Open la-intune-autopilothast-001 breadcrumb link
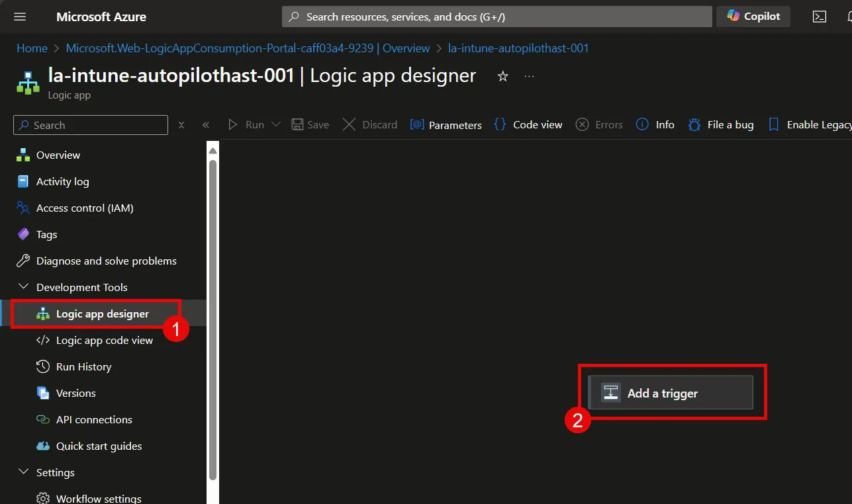 (518, 48)
